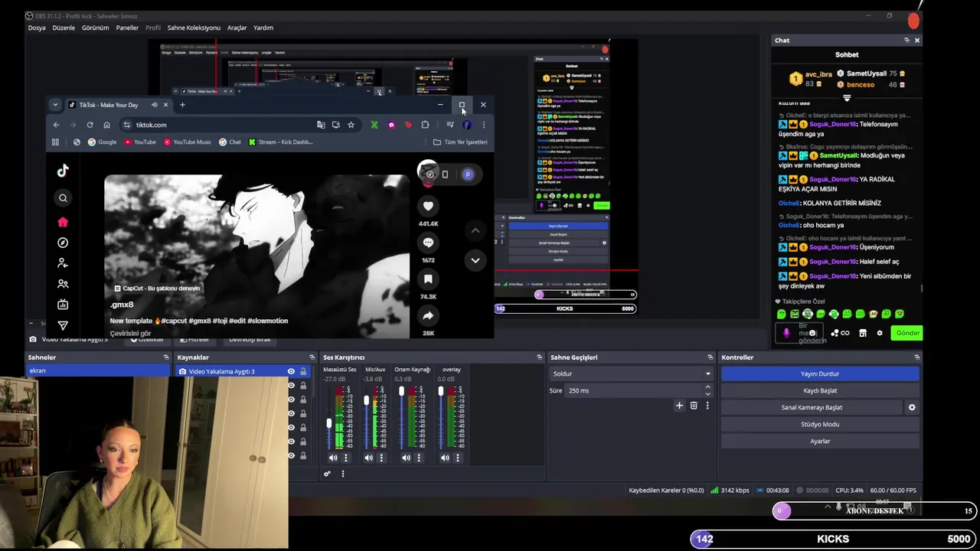Click Chrome's home button
This screenshot has width=980, height=551.
pos(106,125)
